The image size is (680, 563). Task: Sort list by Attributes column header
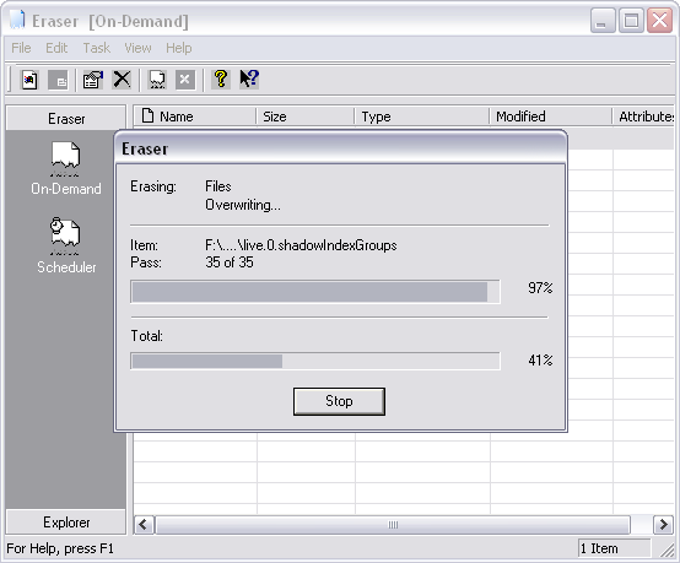(644, 116)
